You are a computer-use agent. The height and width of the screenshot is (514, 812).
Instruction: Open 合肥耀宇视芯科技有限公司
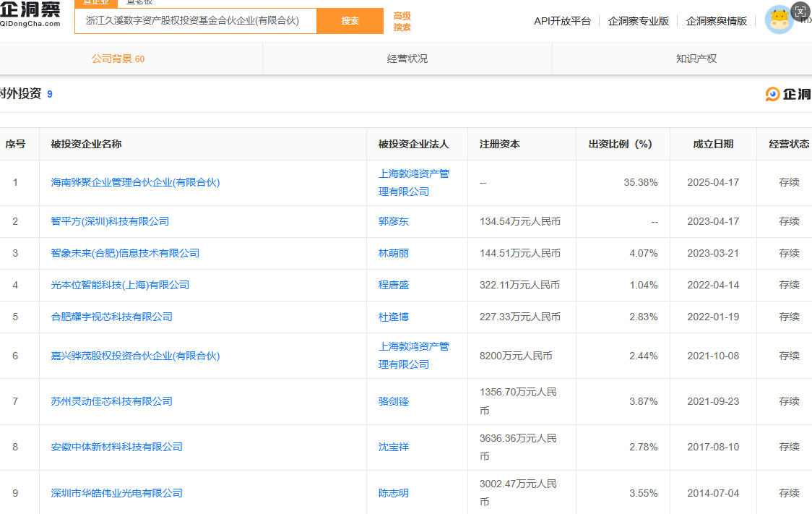click(111, 317)
